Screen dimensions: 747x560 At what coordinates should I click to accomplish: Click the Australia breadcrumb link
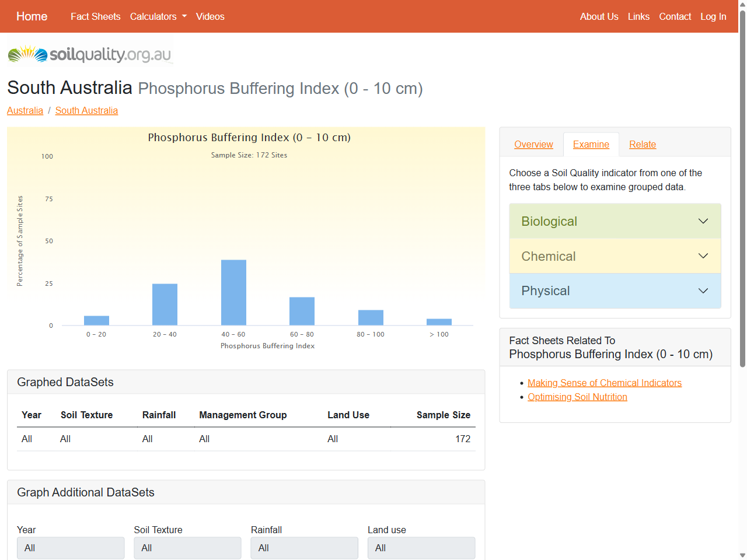point(25,110)
